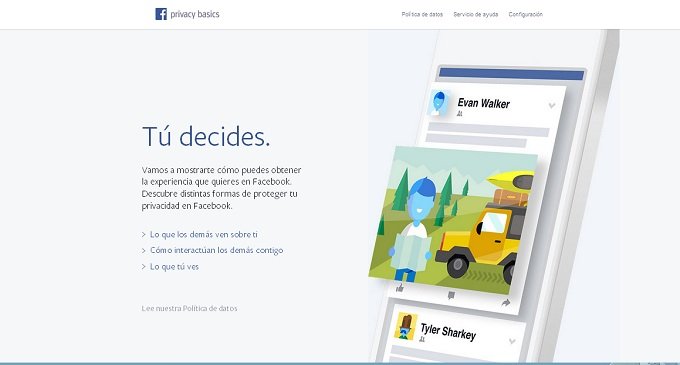Screen dimensions: 680x365
Task: Click the privacy basics title text
Action: point(195,14)
